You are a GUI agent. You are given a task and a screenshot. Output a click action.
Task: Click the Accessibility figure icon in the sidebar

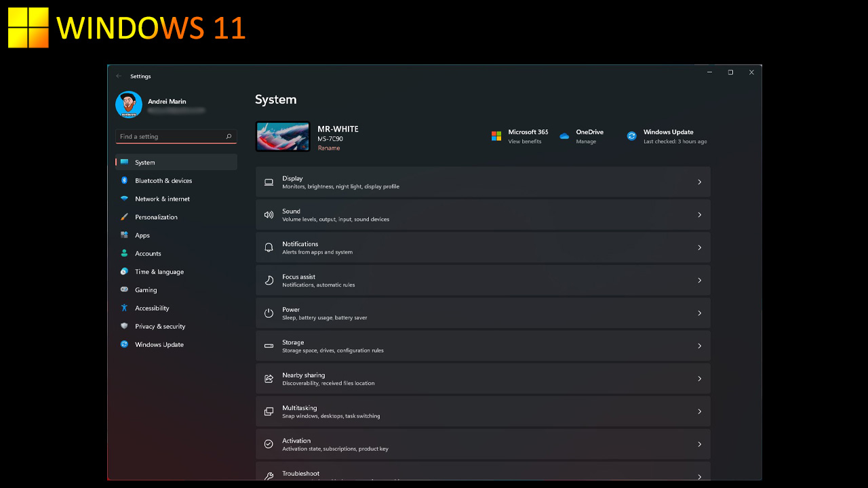pos(124,308)
